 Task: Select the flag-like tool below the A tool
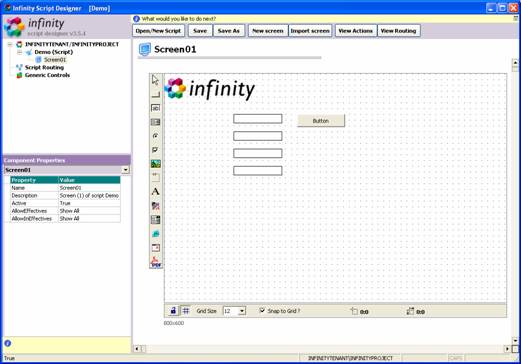(x=155, y=206)
